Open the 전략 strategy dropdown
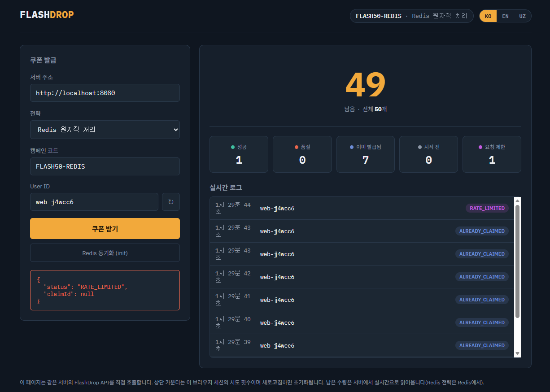Image resolution: width=550 pixels, height=392 pixels. (x=105, y=130)
